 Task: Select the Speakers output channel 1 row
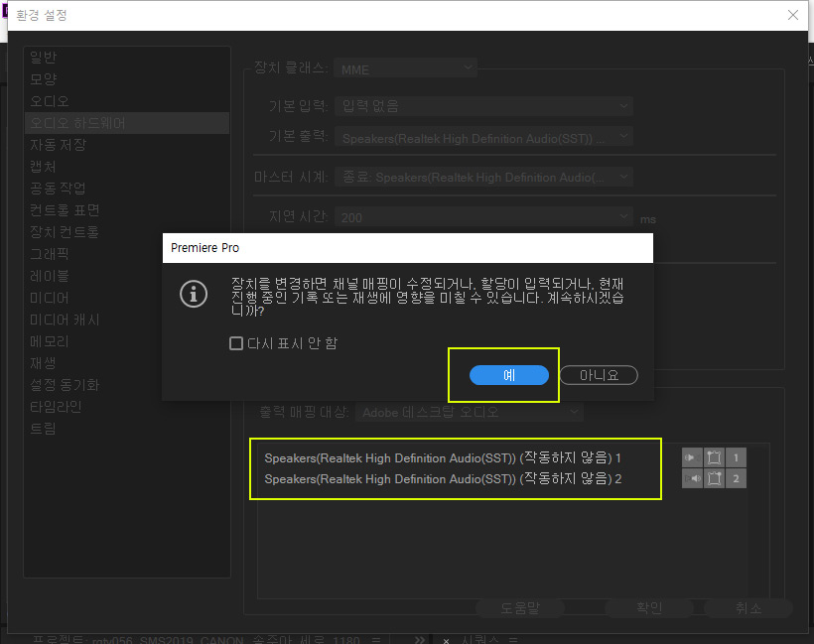443,458
